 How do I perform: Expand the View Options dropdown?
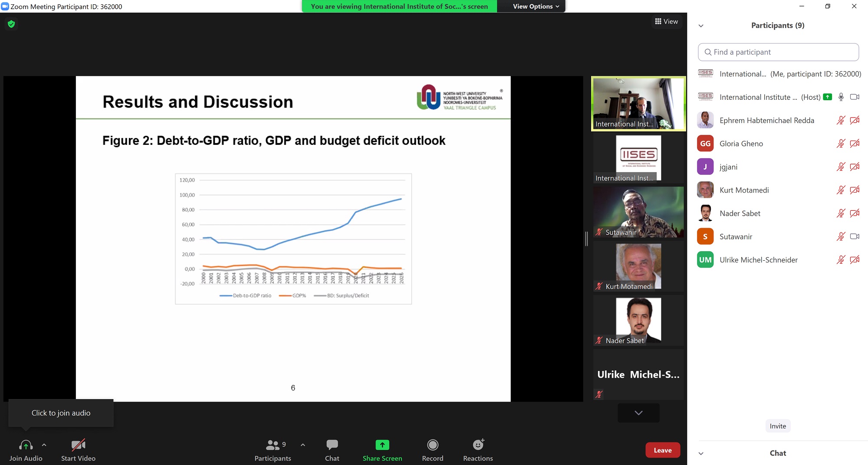[536, 7]
